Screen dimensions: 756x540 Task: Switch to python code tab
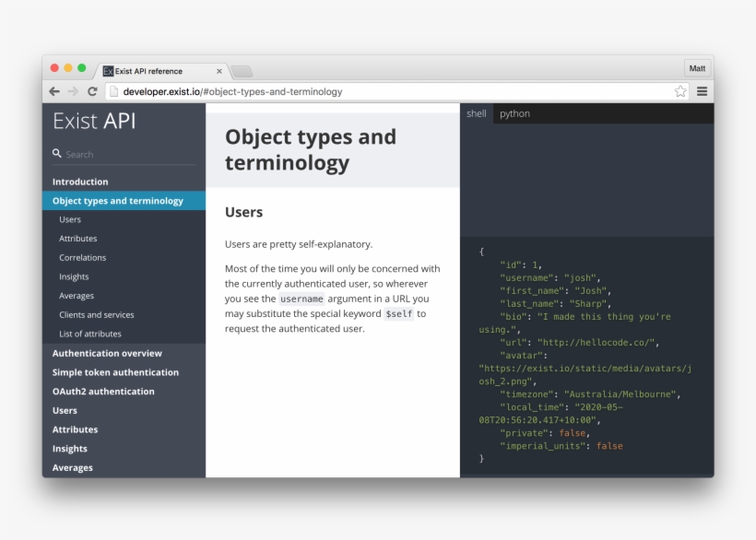point(514,113)
